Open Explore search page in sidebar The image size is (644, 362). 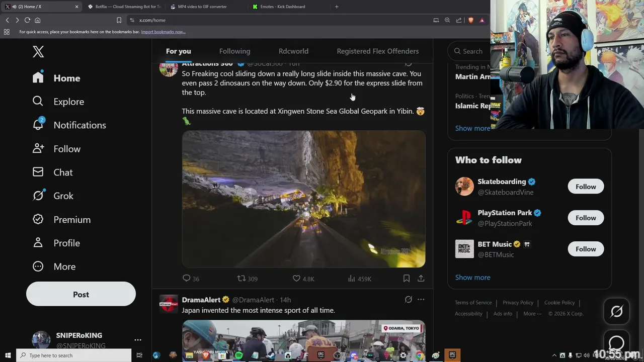(x=58, y=102)
